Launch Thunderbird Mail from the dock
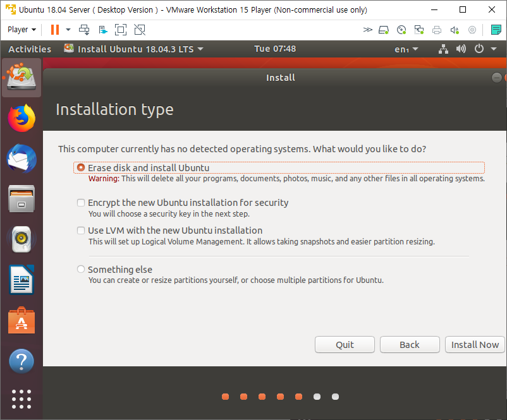The width and height of the screenshot is (507, 420). click(21, 159)
